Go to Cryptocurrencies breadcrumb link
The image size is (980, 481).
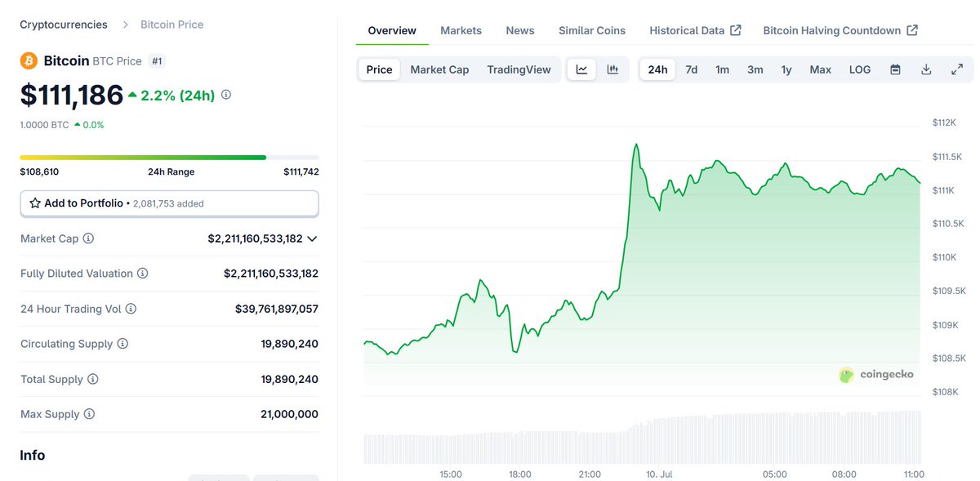coord(64,24)
